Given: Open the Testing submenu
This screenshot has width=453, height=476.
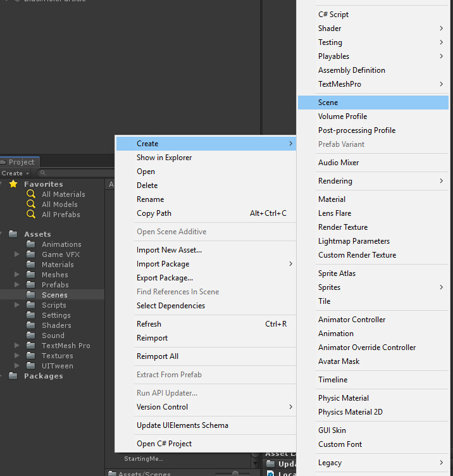Looking at the screenshot, I should pyautogui.click(x=373, y=42).
